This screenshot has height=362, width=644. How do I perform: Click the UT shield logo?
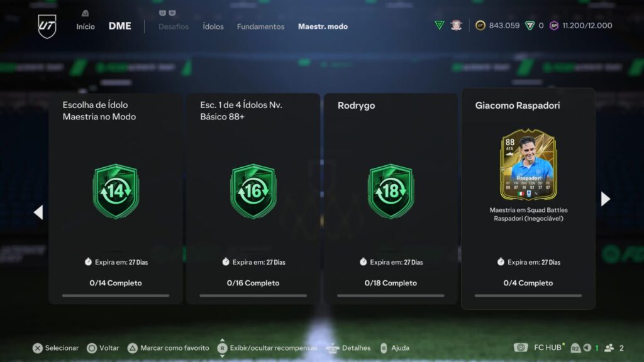tap(47, 26)
